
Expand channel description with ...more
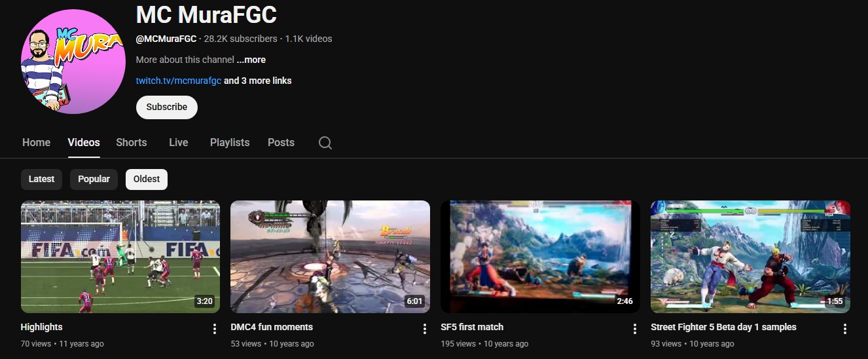click(251, 60)
